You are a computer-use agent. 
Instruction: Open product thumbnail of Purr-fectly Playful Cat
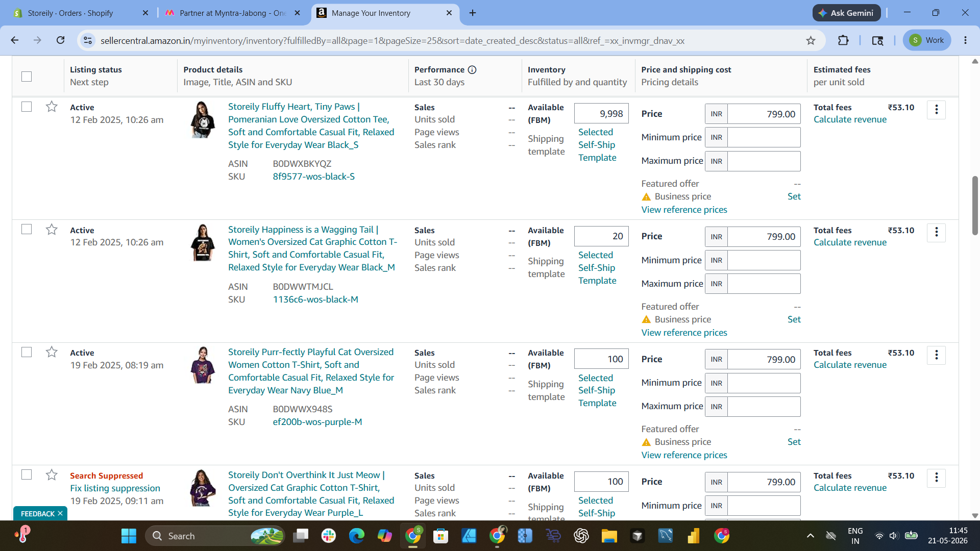(x=203, y=365)
